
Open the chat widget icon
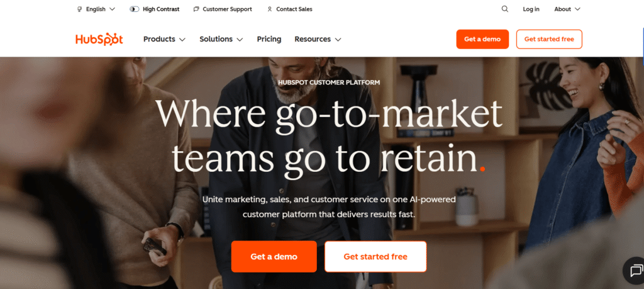click(635, 271)
